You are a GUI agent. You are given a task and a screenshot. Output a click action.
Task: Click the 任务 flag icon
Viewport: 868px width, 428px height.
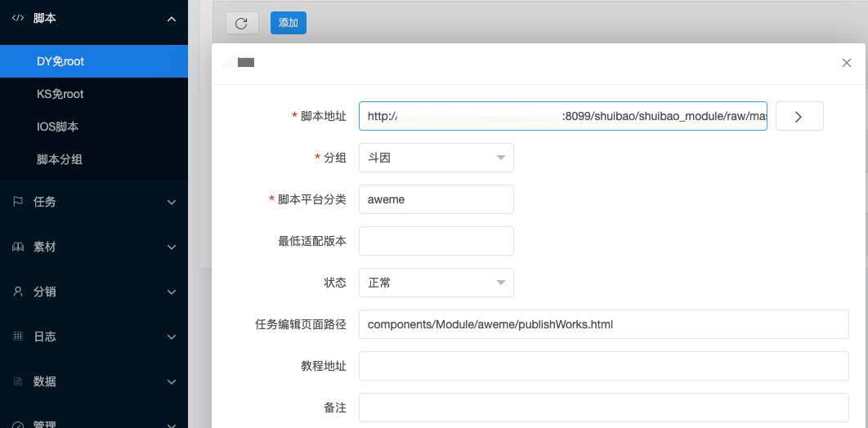tap(18, 202)
